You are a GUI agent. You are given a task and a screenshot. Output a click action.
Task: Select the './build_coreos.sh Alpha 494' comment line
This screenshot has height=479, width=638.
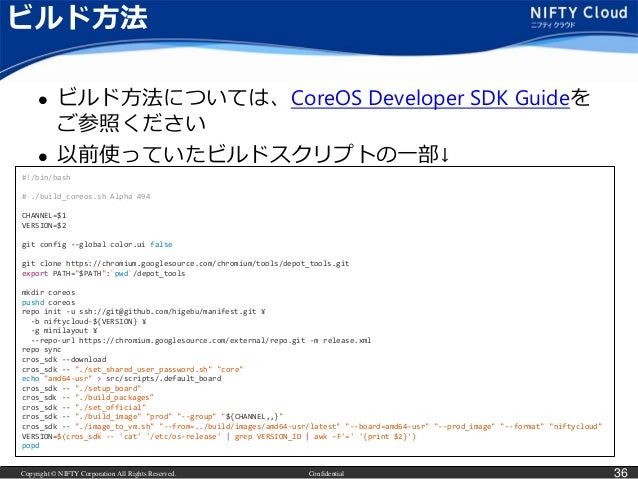86,197
